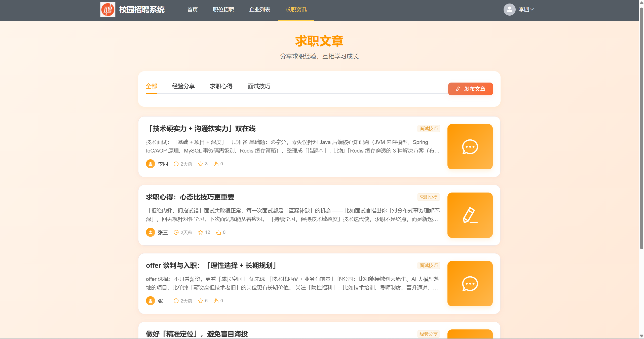Toggle star favorite on the first article
This screenshot has width=644, height=339.
pos(201,164)
